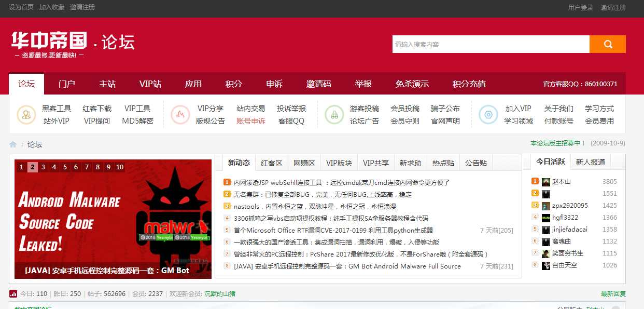Open the 应用 navigation item
Image resolution: width=644 pixels, height=309 pixels.
point(193,84)
